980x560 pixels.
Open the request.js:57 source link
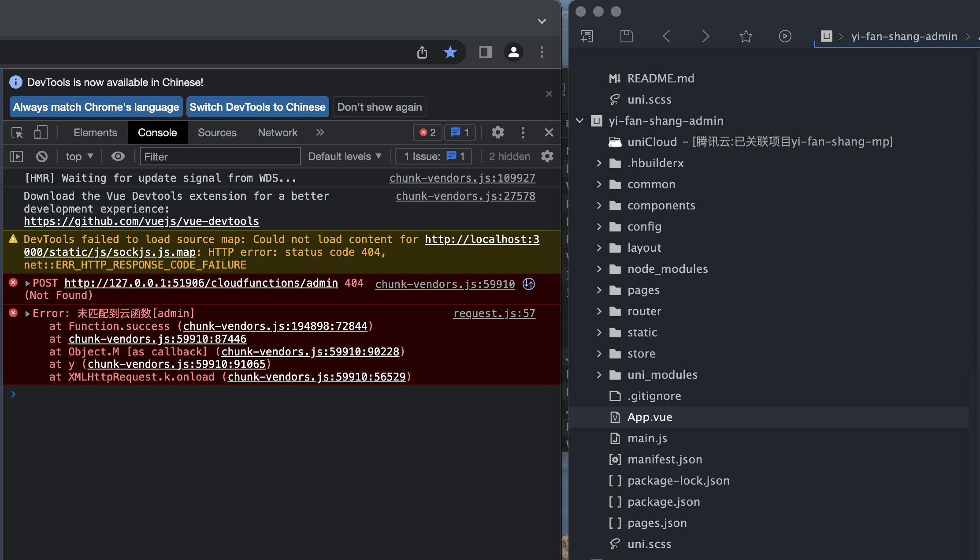[x=494, y=314]
